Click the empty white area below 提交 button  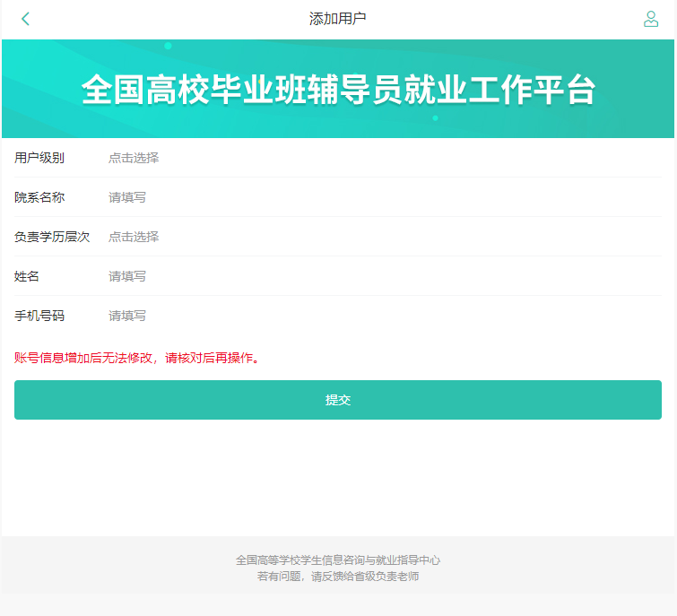click(338, 477)
